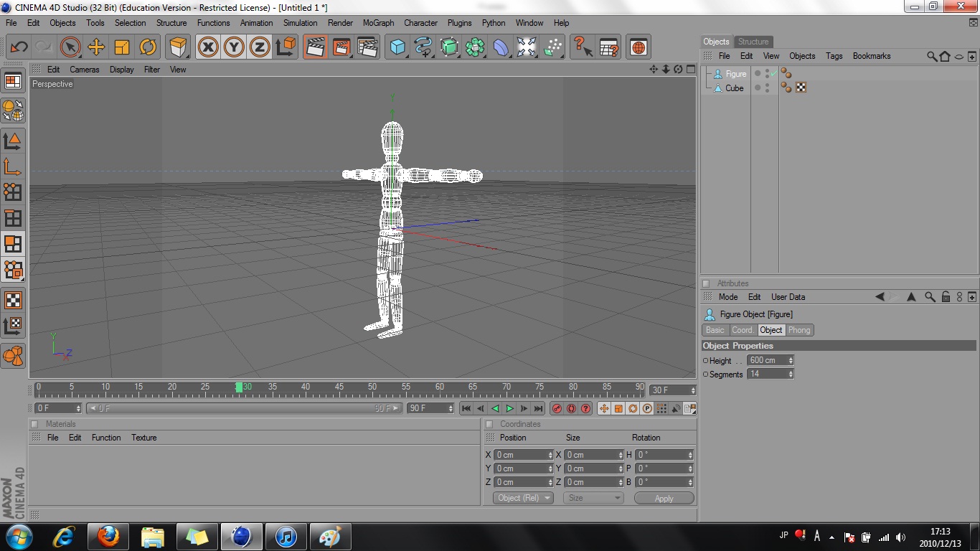Open the deformer objects icon

coord(501,47)
